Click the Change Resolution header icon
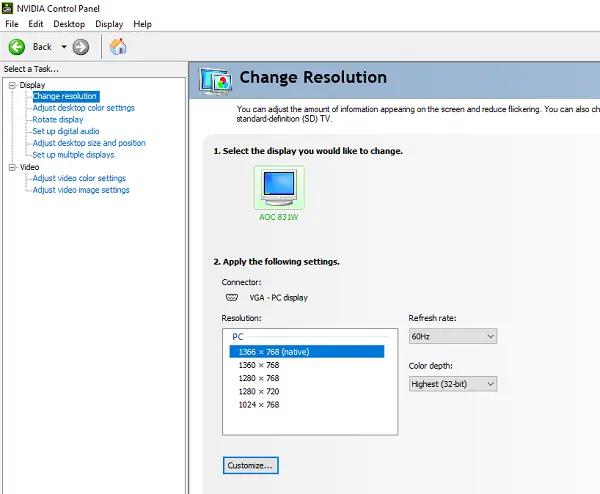 click(x=215, y=81)
